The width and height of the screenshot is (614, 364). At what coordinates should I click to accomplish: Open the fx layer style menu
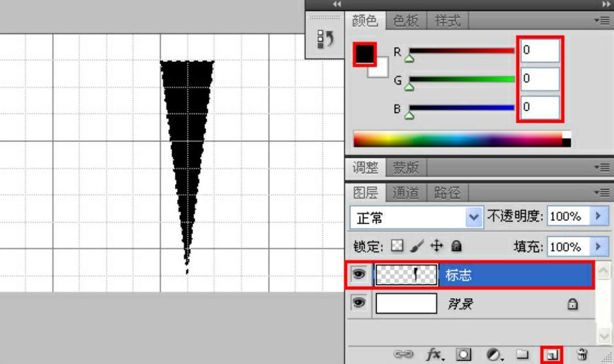tap(435, 354)
